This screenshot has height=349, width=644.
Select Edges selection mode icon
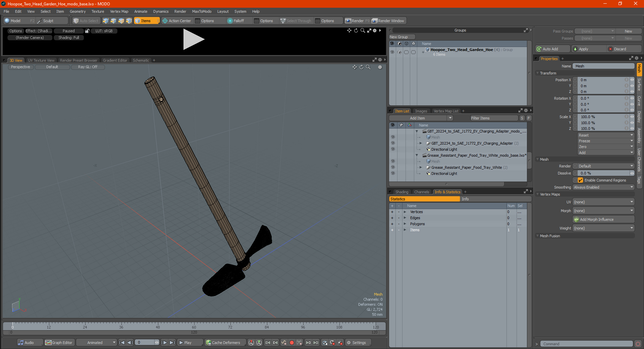coord(113,21)
